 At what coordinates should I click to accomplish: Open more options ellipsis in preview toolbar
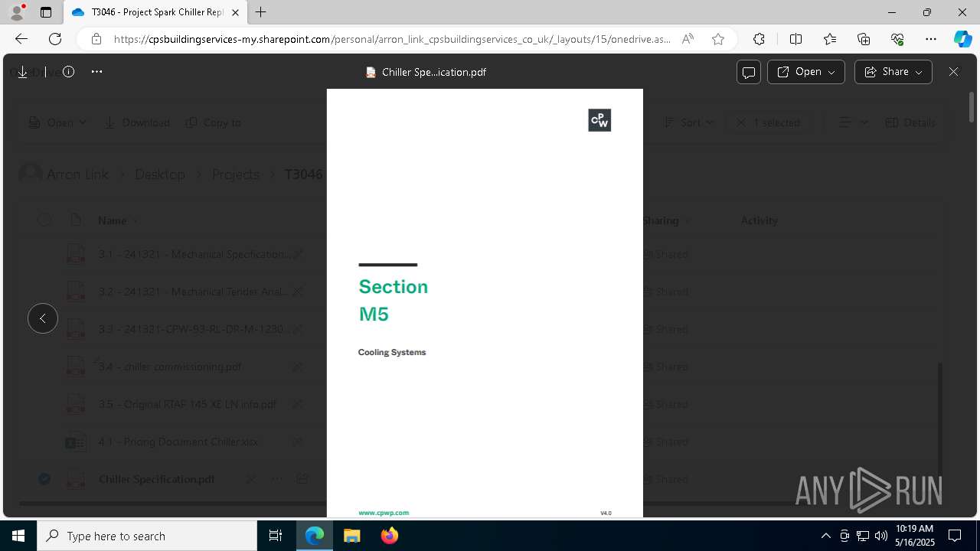click(x=96, y=72)
